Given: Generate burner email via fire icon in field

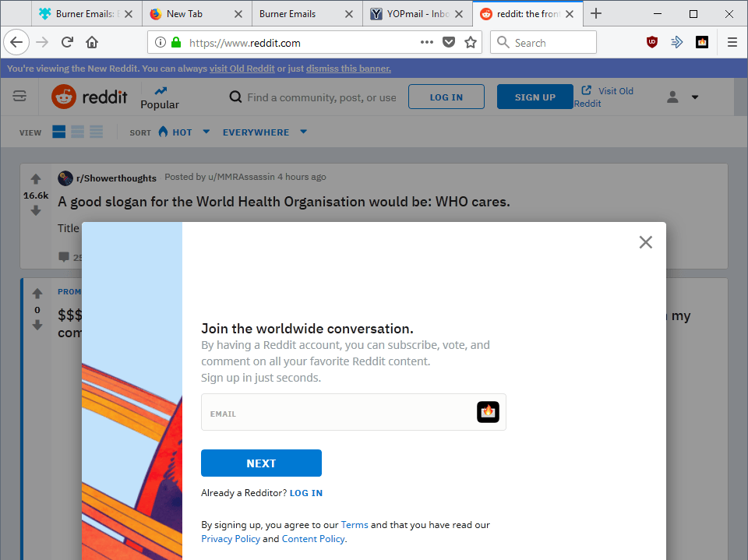Looking at the screenshot, I should [488, 412].
